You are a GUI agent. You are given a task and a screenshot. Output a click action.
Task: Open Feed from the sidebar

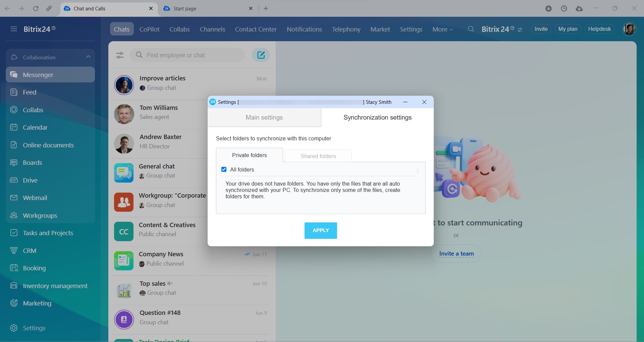tap(50, 92)
